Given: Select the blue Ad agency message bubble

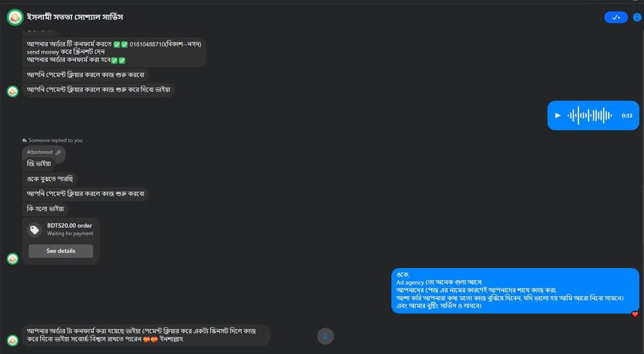Looking at the screenshot, I should tap(515, 290).
